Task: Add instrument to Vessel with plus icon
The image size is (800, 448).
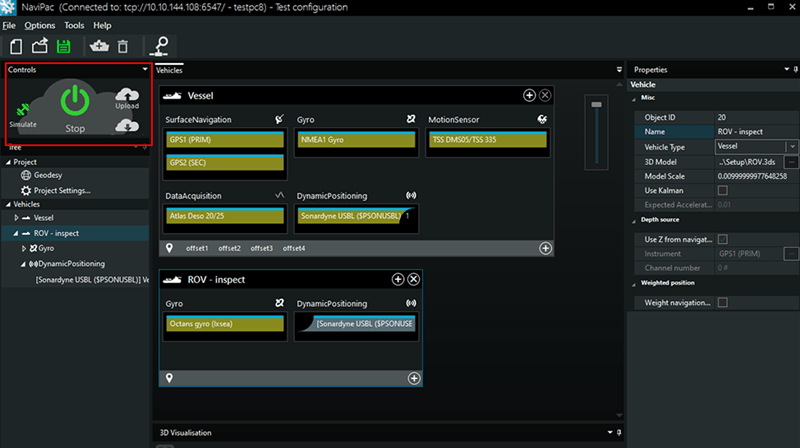Action: (x=529, y=95)
